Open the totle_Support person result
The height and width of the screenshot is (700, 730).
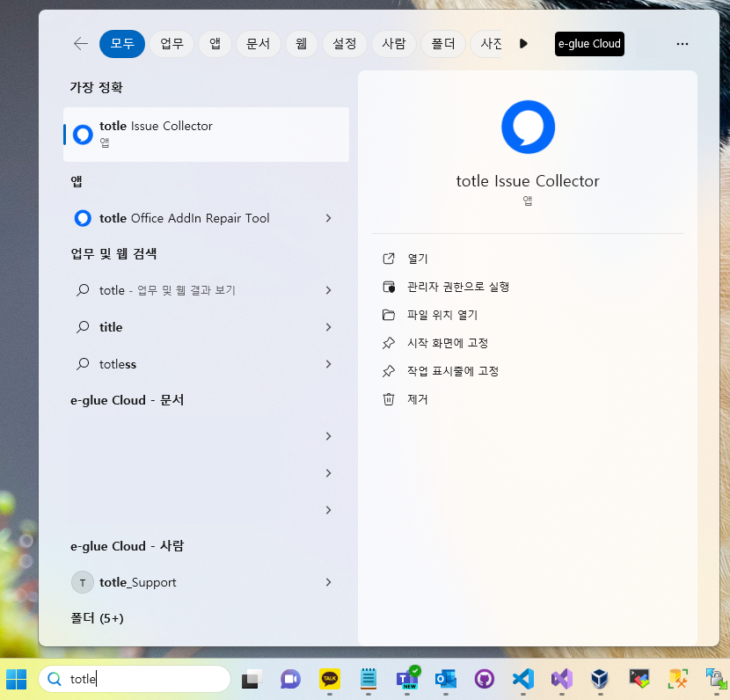pos(206,582)
